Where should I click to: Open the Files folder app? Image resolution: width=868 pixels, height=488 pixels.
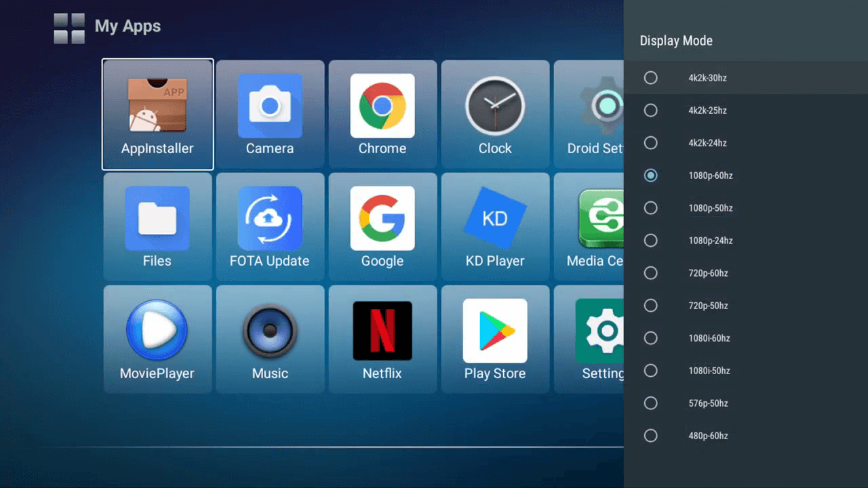(157, 226)
